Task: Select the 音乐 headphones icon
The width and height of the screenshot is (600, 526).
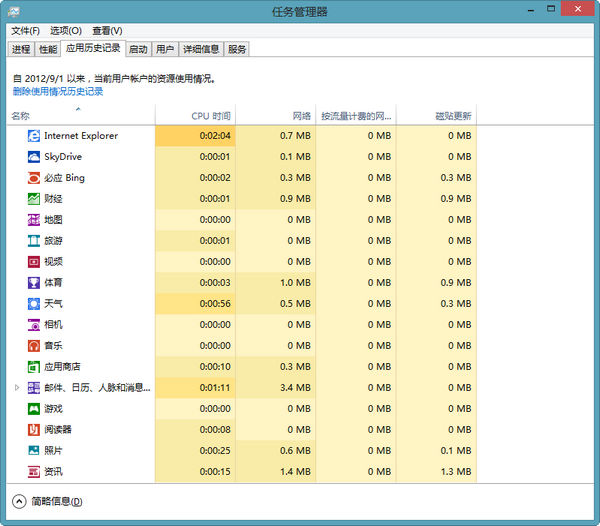Action: pos(33,346)
